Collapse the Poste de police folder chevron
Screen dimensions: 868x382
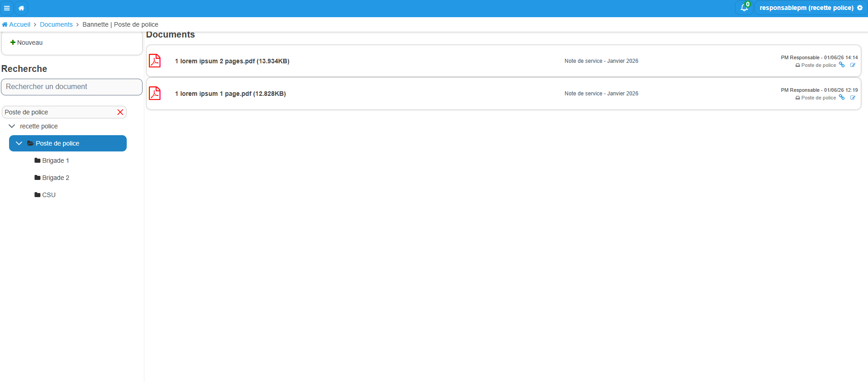coord(19,143)
